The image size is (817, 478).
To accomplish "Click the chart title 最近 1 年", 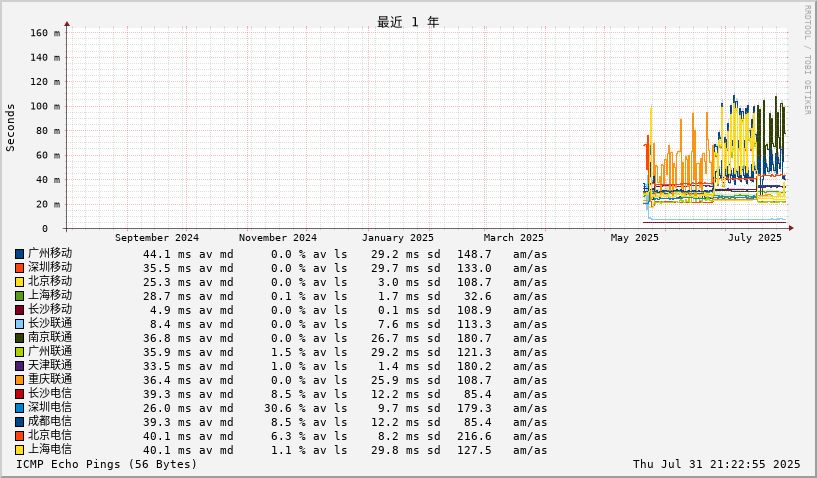I will point(408,22).
